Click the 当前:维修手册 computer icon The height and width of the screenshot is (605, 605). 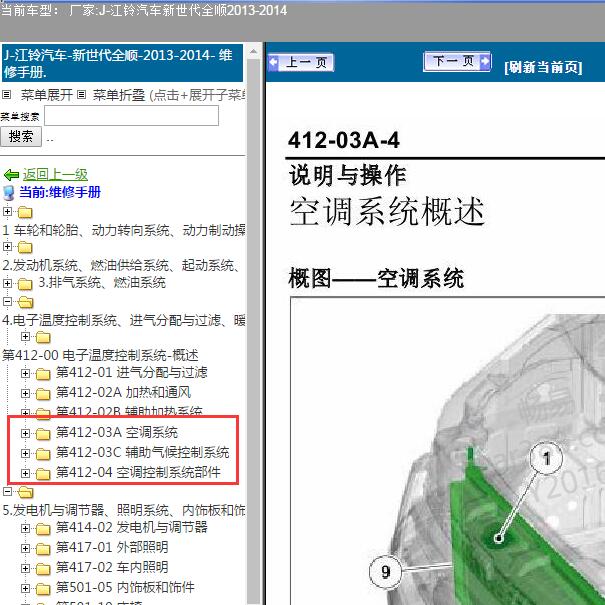pyautogui.click(x=8, y=193)
